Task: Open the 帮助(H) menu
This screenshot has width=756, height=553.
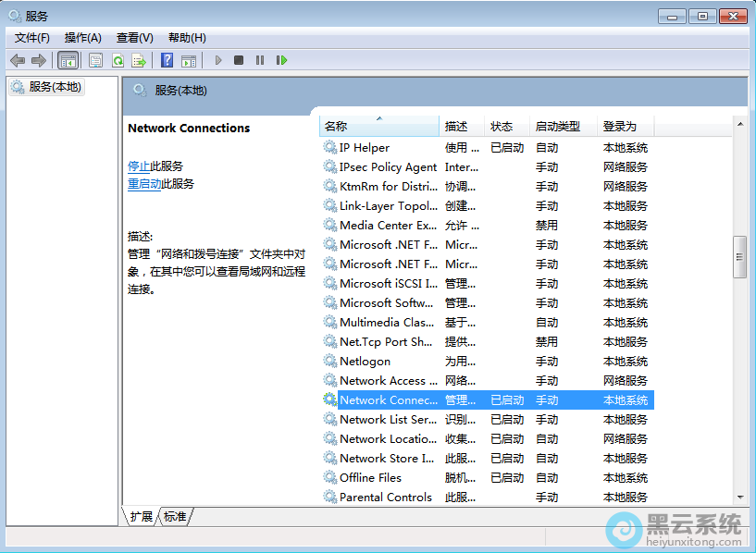Action: (187, 38)
